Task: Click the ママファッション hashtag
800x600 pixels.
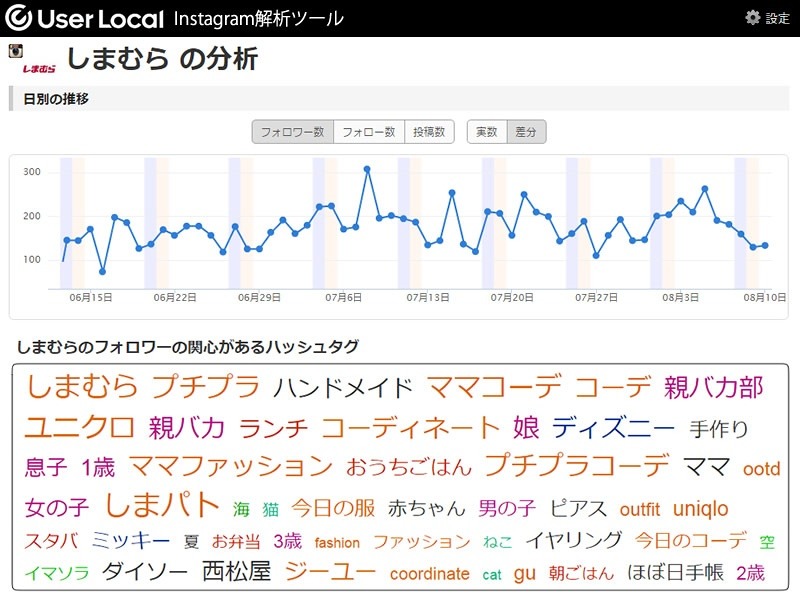Action: [230, 466]
